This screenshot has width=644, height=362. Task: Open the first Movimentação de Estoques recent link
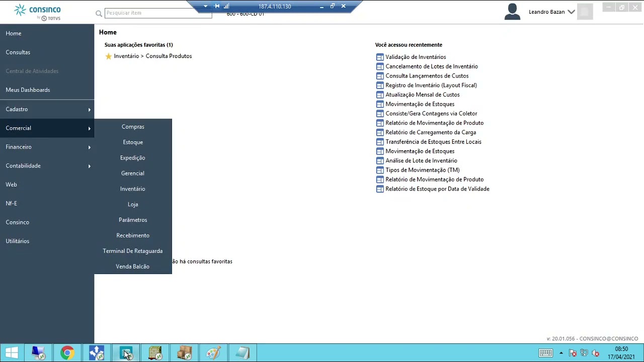[420, 104]
